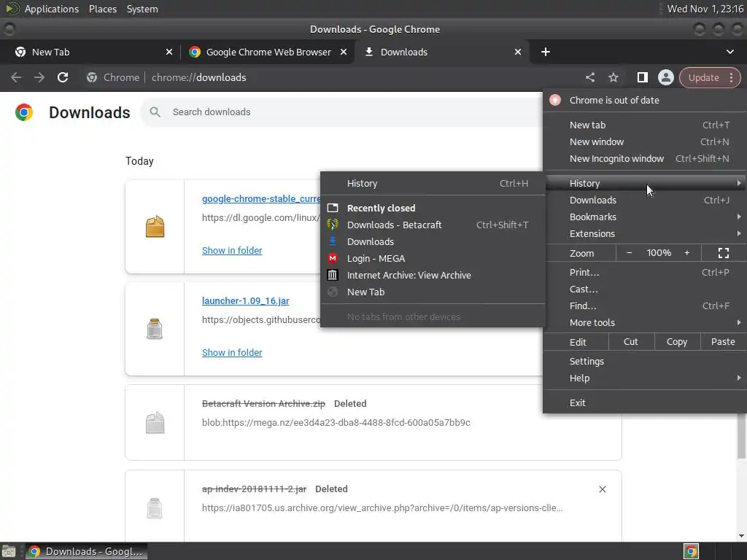Screen dimensions: 747x560
Task: Select Find... menu item
Action: (x=645, y=306)
